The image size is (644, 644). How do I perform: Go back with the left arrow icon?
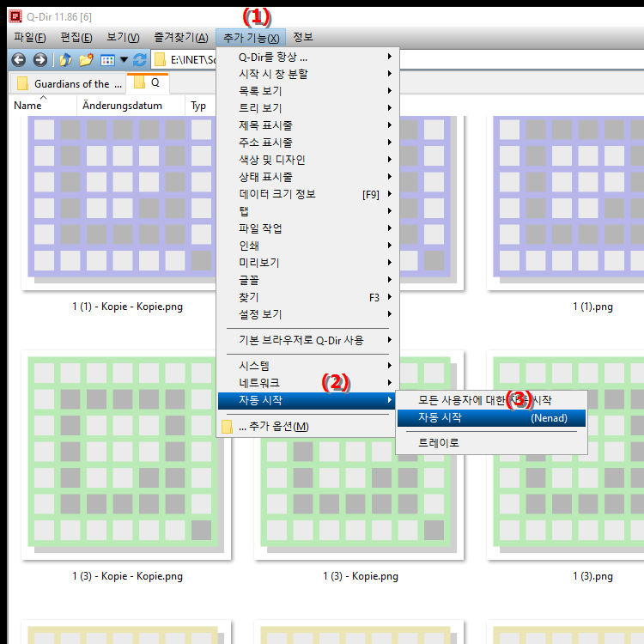pyautogui.click(x=19, y=60)
